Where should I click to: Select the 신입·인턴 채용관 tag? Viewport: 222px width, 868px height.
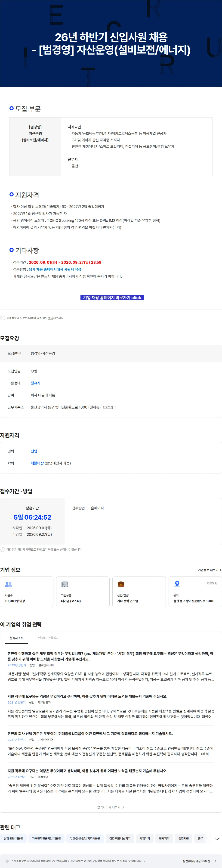point(13,838)
